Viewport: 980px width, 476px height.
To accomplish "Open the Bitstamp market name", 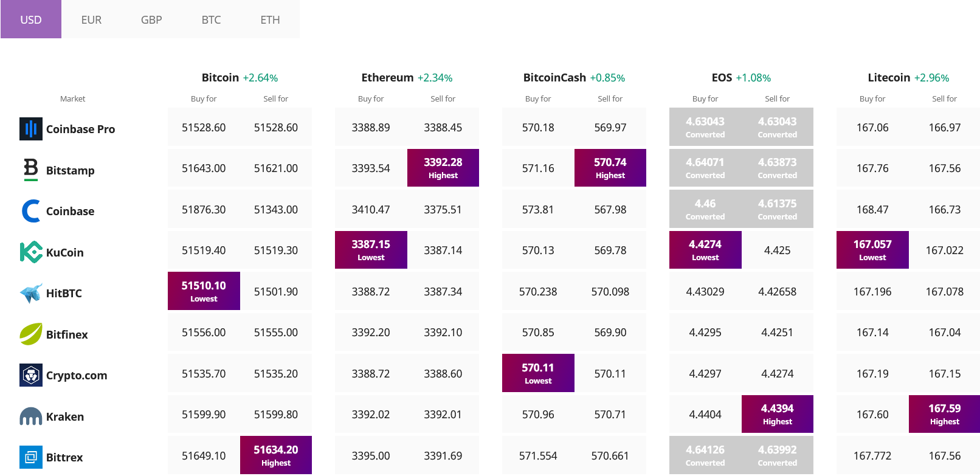I will click(x=70, y=170).
